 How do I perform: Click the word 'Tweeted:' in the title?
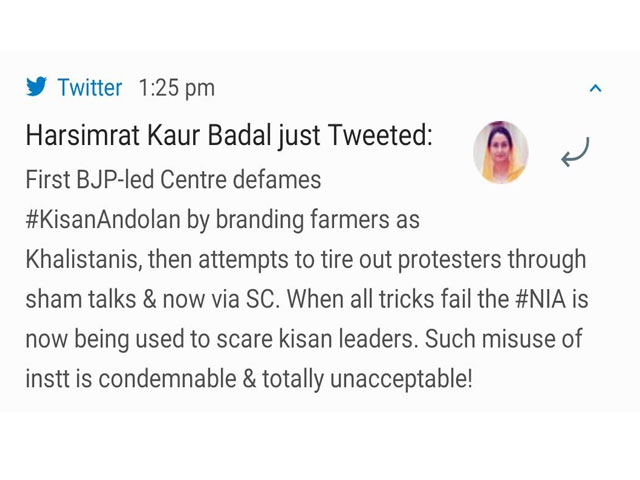[380, 135]
